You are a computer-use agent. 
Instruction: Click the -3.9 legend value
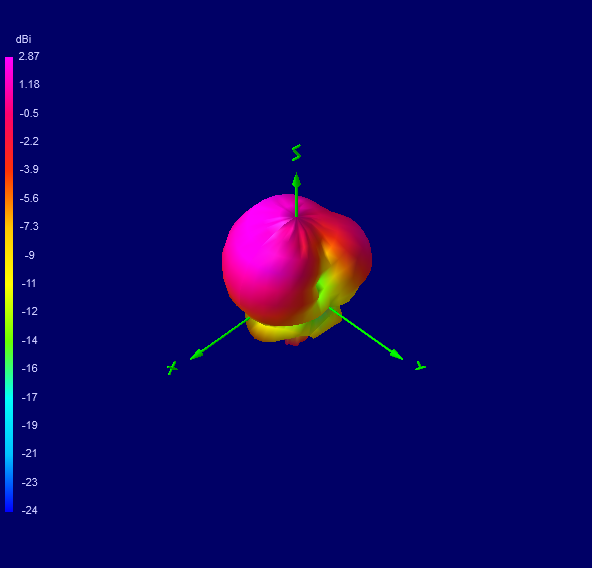point(29,169)
